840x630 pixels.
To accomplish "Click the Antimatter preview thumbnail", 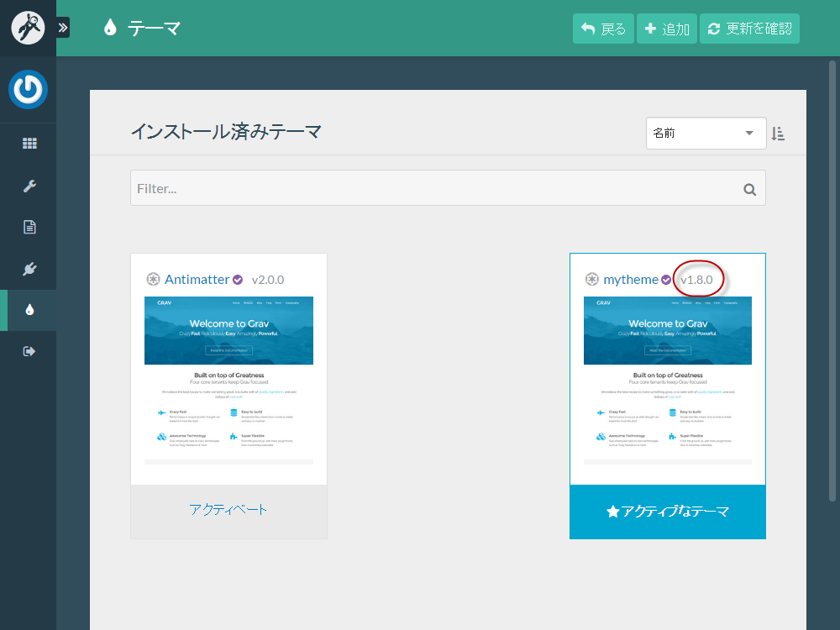I will (228, 380).
